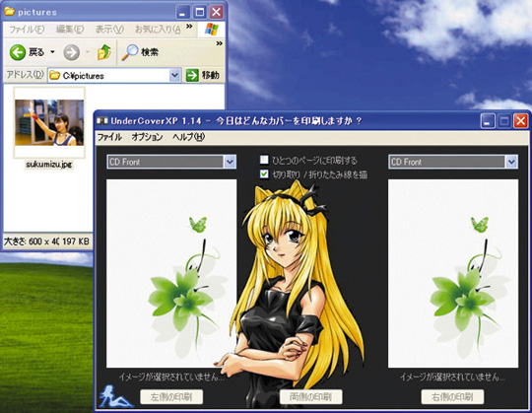Click the C:\pictures address input field

tap(113, 75)
